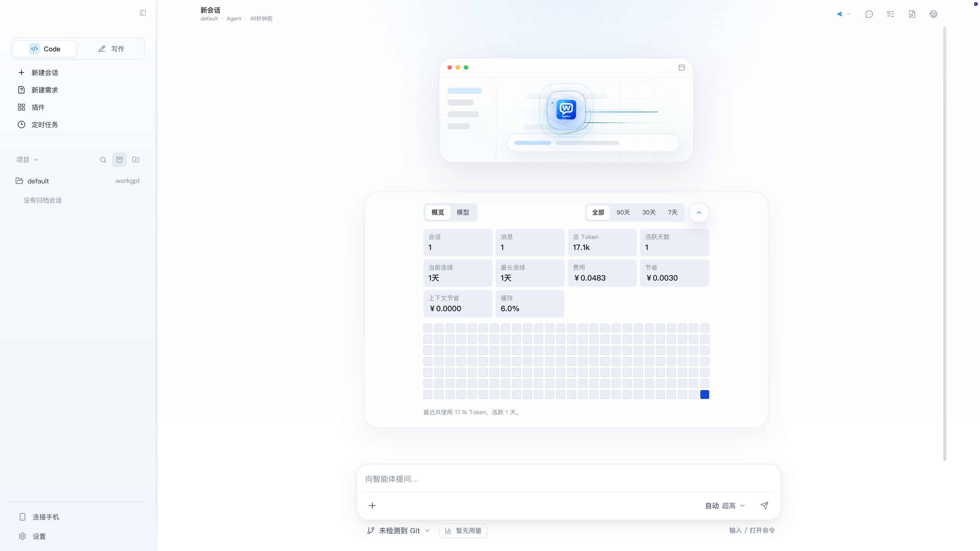
Task: Expand the 项目 projects dropdown
Action: click(x=27, y=160)
